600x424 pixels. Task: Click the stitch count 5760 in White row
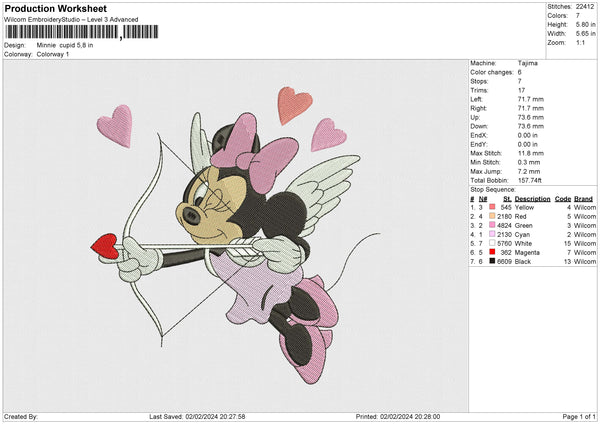click(504, 243)
